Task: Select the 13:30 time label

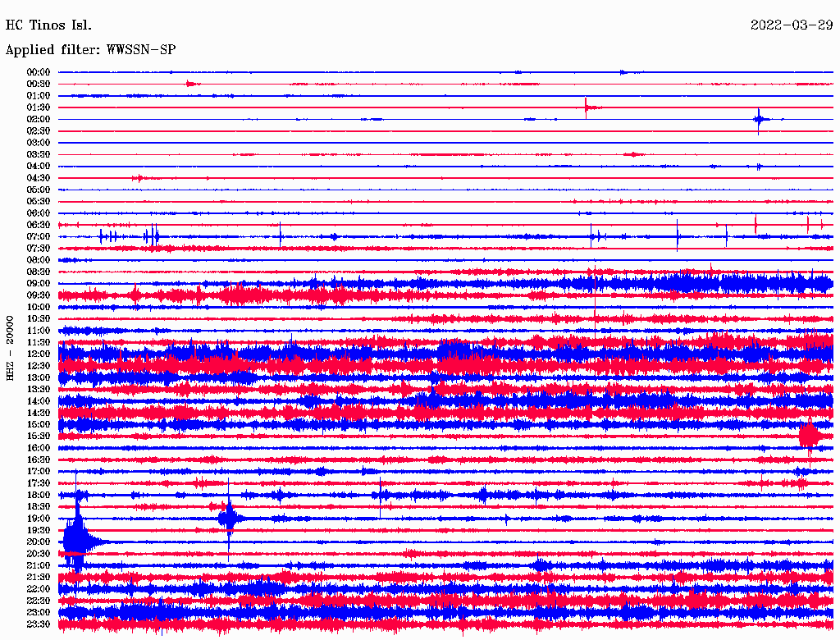Action: click(x=39, y=390)
